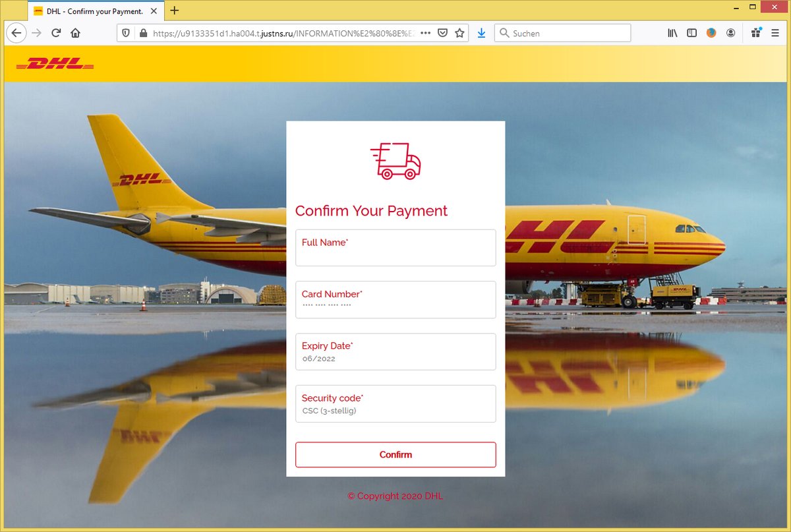Image resolution: width=791 pixels, height=532 pixels.
Task: Open the extensions grid icon
Action: 756,33
